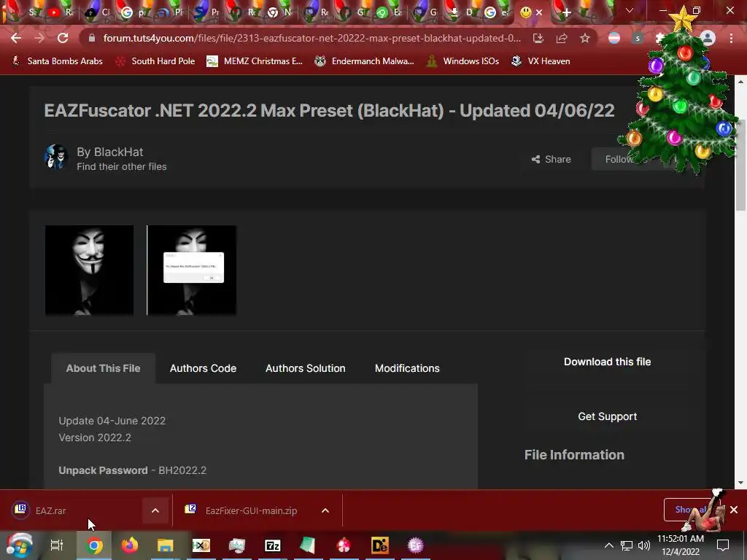This screenshot has height=560, width=747.
Task: Open the green notepad taskbar icon
Action: tap(309, 545)
